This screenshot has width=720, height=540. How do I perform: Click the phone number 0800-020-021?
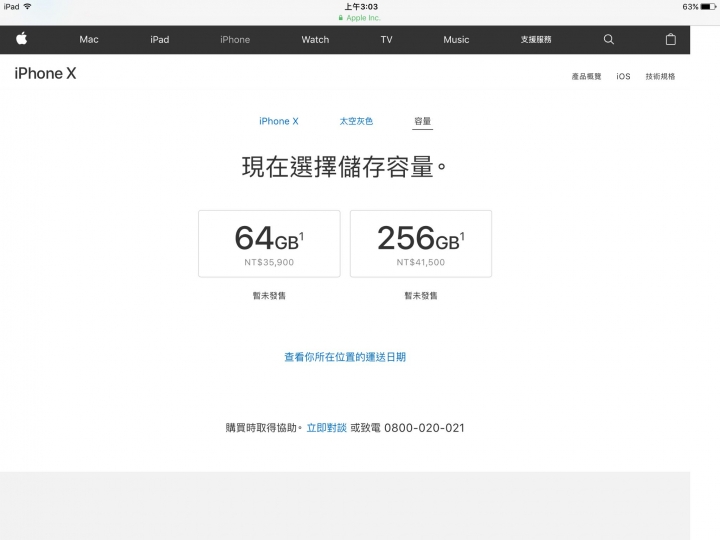(424, 428)
